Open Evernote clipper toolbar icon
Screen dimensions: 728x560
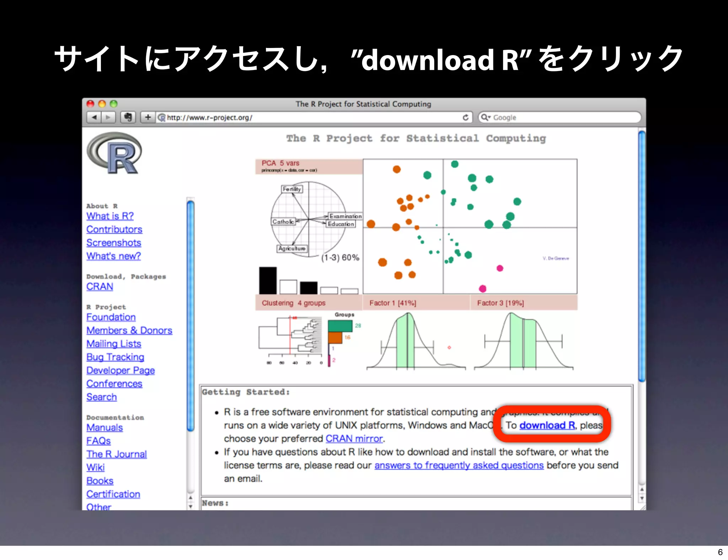128,117
